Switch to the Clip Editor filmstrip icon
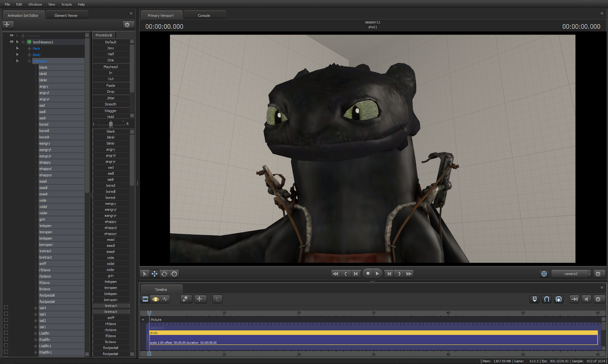 (x=145, y=299)
